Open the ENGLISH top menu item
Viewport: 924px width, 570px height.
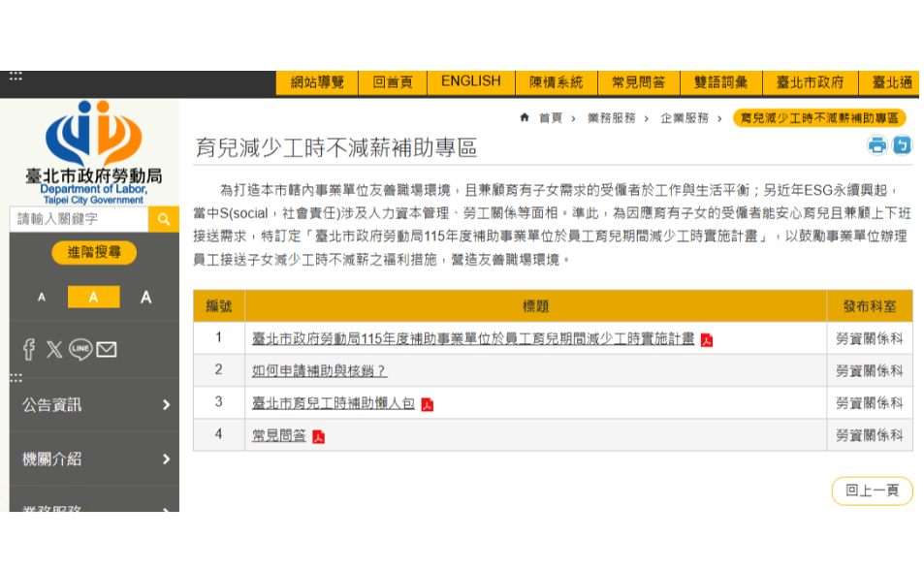pyautogui.click(x=470, y=82)
